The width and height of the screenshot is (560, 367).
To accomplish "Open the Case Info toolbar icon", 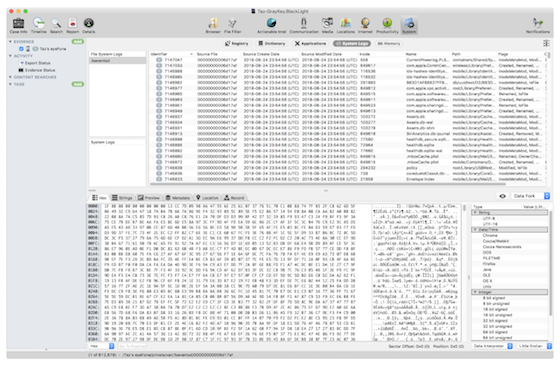I will [18, 26].
